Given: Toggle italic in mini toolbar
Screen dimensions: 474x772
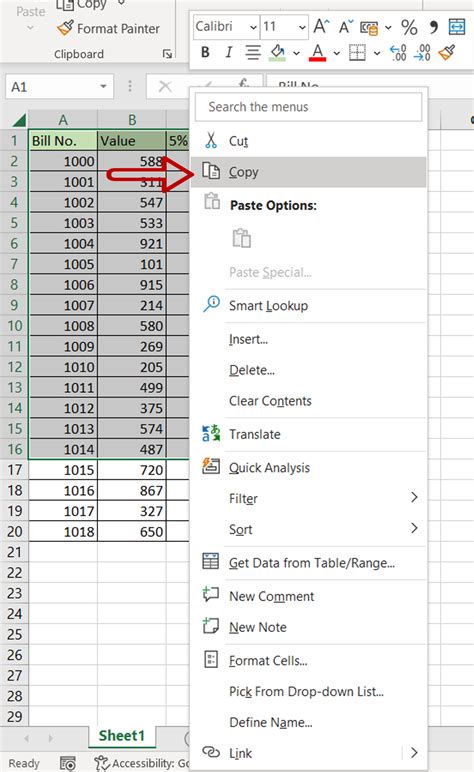Looking at the screenshot, I should pyautogui.click(x=228, y=52).
